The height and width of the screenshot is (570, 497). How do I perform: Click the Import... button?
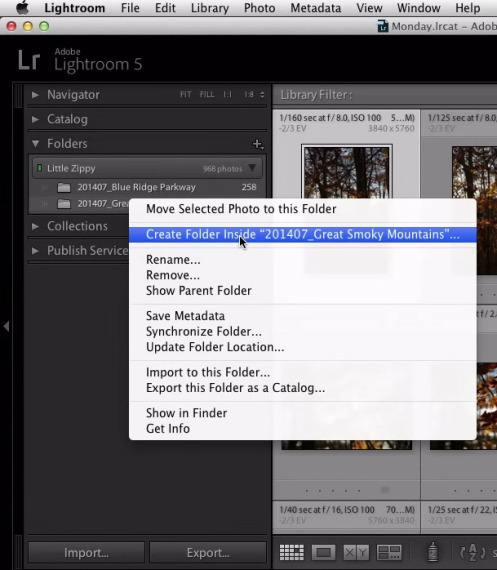(x=86, y=553)
